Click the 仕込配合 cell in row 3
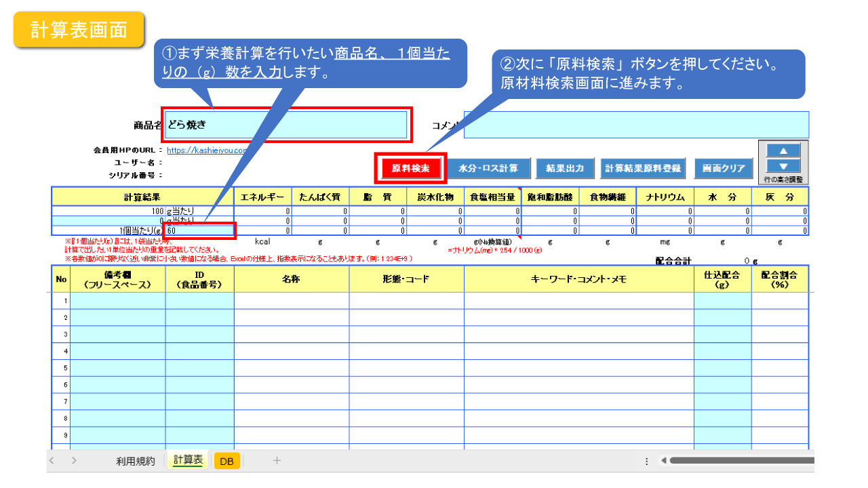The image size is (868, 488). (723, 334)
